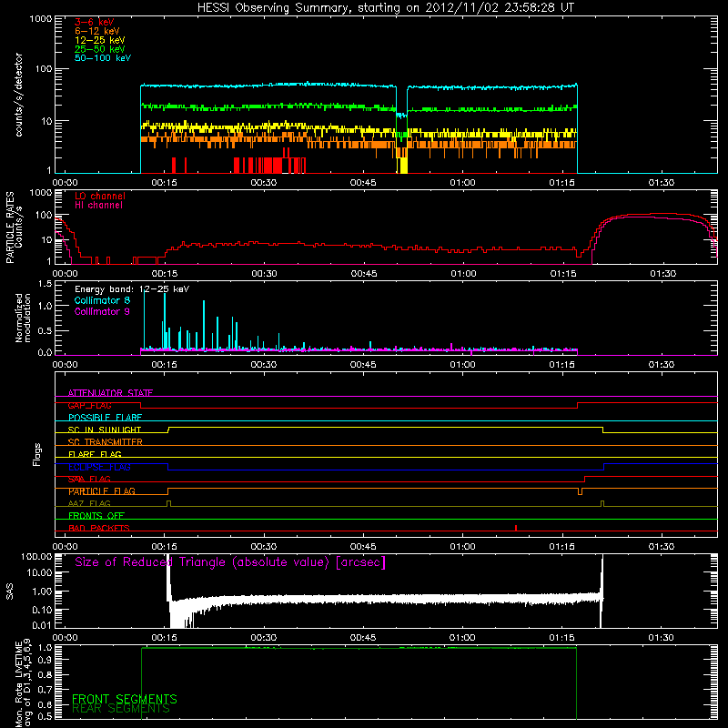This screenshot has height=728, width=728.
Task: Click the HESSI Observing Summary title
Action: pos(386,8)
